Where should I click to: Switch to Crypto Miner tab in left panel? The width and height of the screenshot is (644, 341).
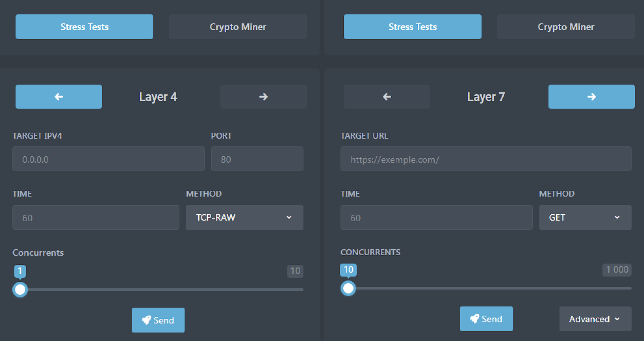238,27
